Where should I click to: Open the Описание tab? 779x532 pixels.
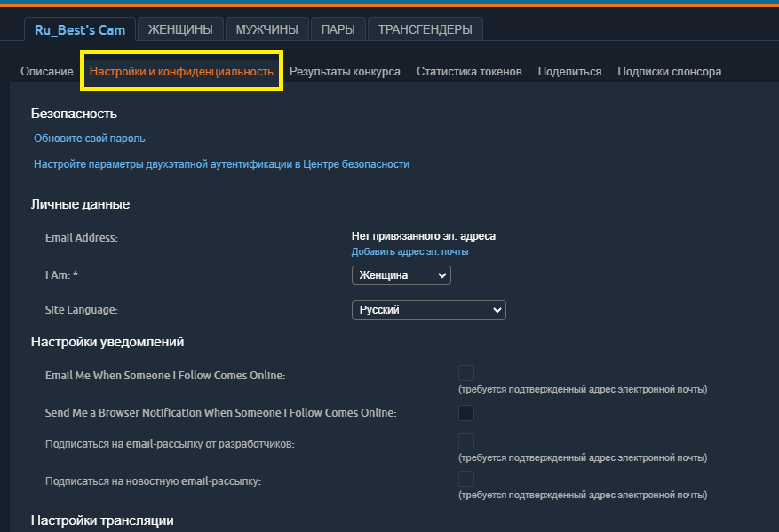[x=46, y=70]
